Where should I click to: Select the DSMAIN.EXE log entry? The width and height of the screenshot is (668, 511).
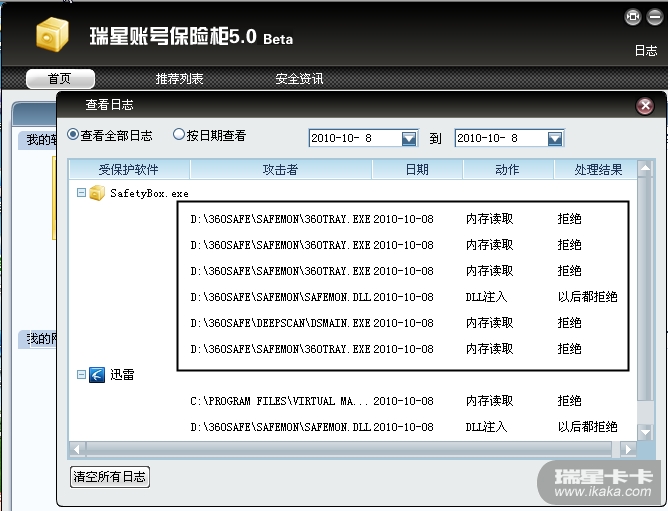280,323
